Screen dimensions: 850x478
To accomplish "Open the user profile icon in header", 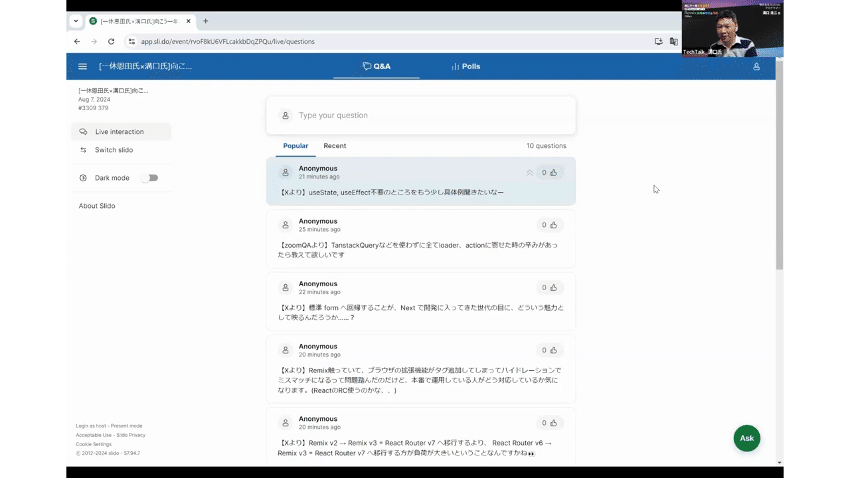I will (756, 67).
